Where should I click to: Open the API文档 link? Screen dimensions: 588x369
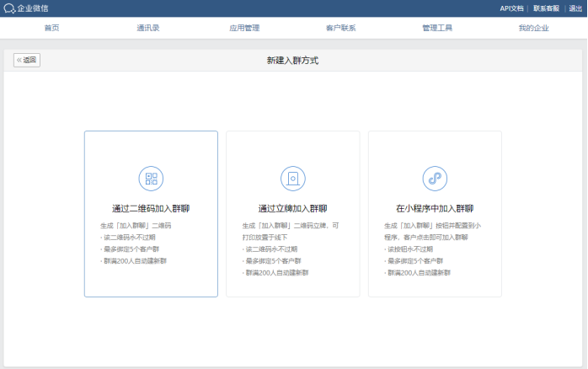[511, 8]
